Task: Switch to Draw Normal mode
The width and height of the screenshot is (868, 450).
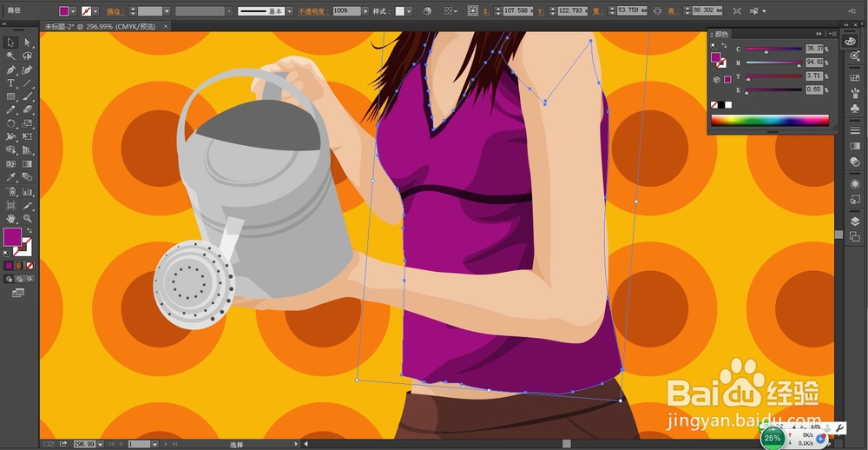Action: coord(9,279)
